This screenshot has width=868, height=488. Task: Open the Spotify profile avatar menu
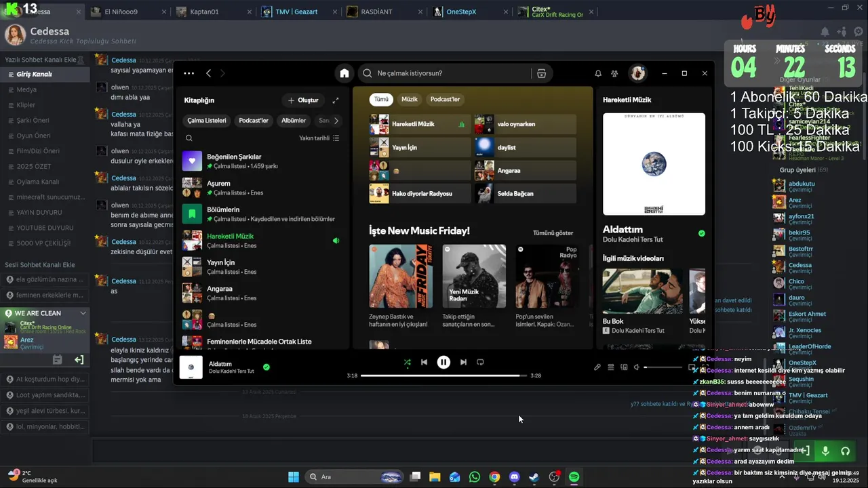pos(637,73)
